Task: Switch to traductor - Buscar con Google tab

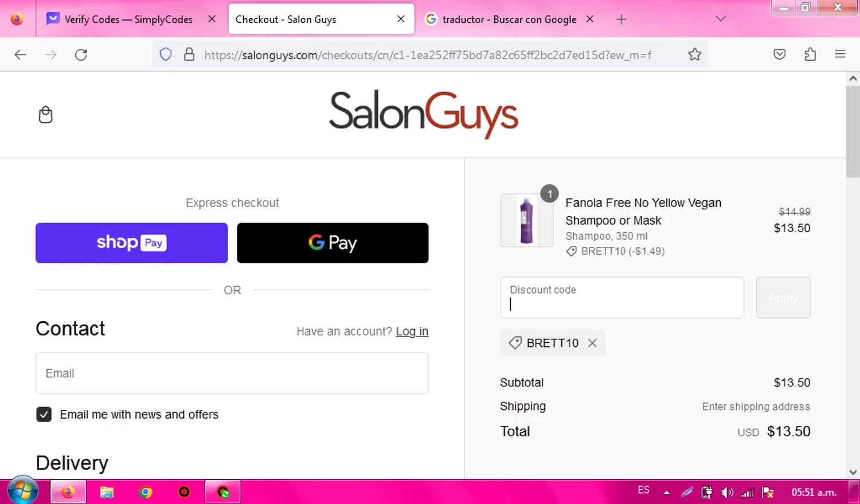Action: point(509,19)
